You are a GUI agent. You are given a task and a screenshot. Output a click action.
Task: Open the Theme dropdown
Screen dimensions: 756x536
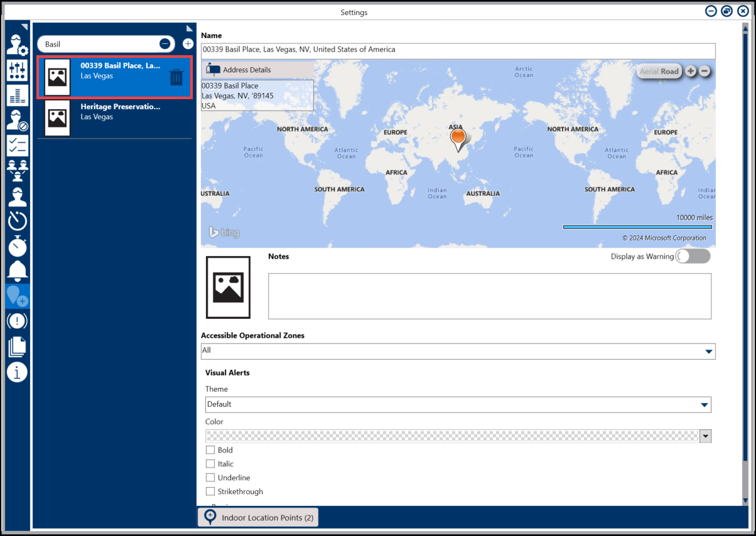tap(705, 405)
